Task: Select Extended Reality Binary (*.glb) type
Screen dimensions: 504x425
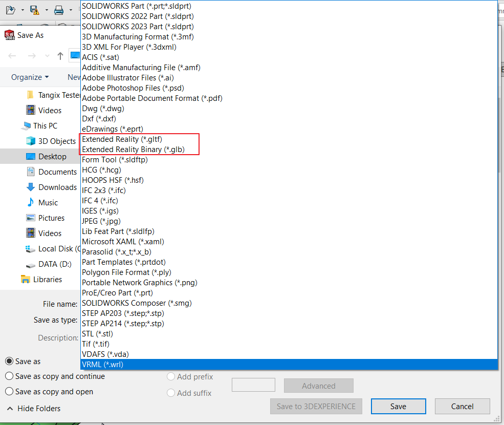Action: (x=289, y=150)
